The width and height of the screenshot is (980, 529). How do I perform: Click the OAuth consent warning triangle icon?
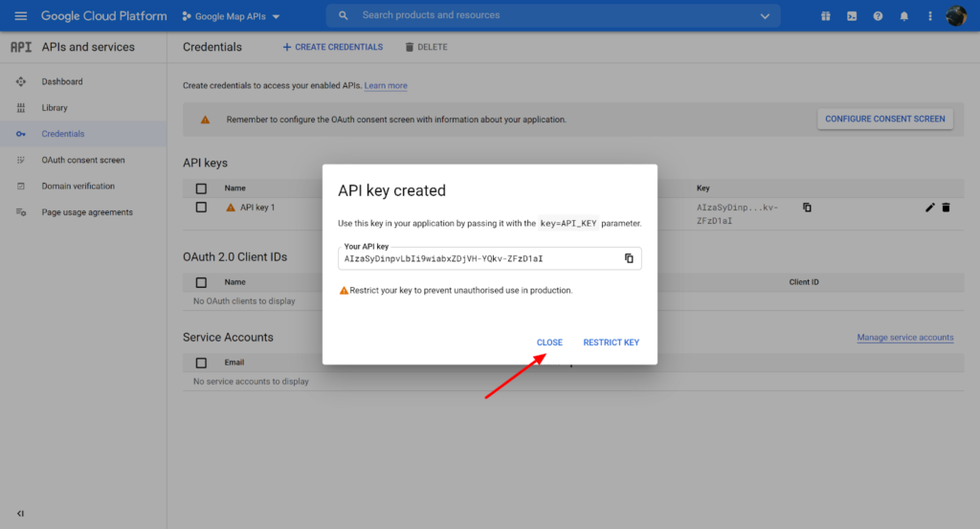click(x=205, y=120)
